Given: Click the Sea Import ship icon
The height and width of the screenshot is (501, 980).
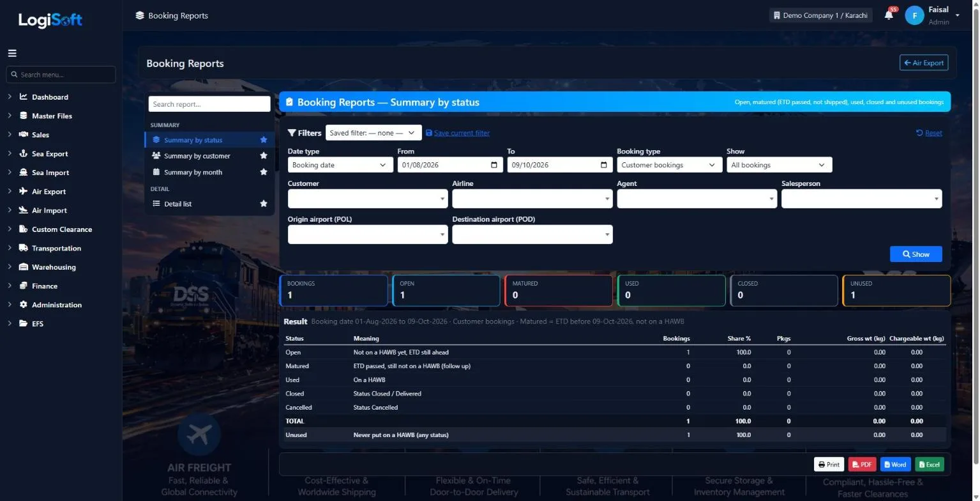Looking at the screenshot, I should (24, 173).
